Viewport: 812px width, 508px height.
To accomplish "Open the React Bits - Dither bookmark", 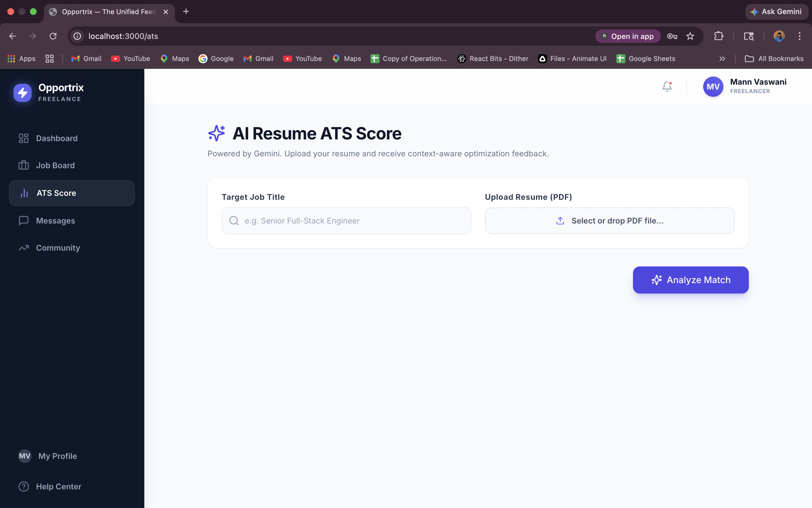I will pyautogui.click(x=493, y=59).
